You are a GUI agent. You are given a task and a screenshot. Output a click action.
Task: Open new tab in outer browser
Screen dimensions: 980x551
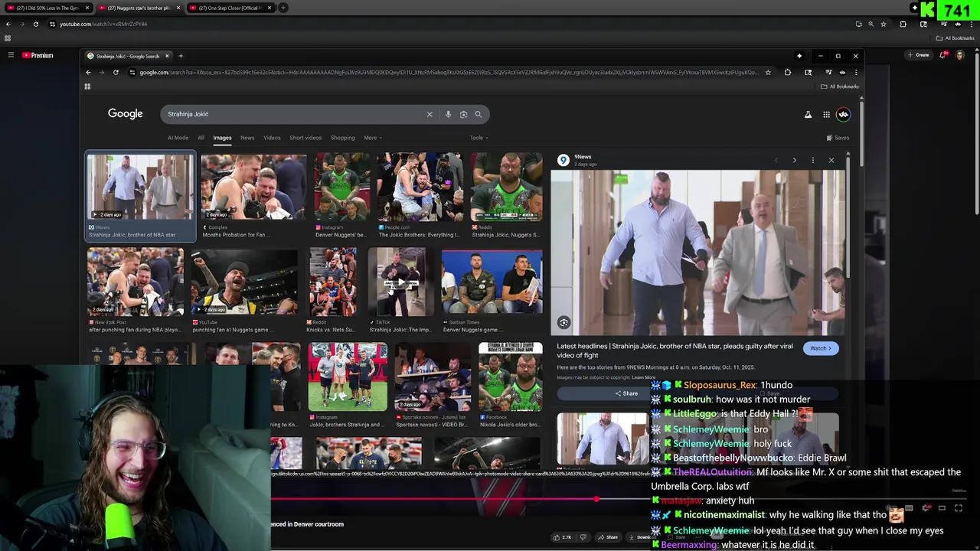point(283,8)
